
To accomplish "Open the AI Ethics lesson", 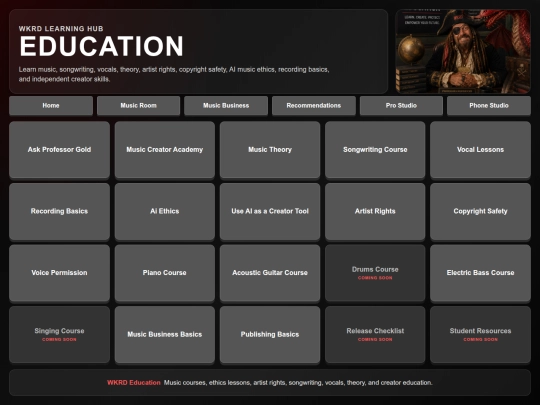I will pos(165,211).
